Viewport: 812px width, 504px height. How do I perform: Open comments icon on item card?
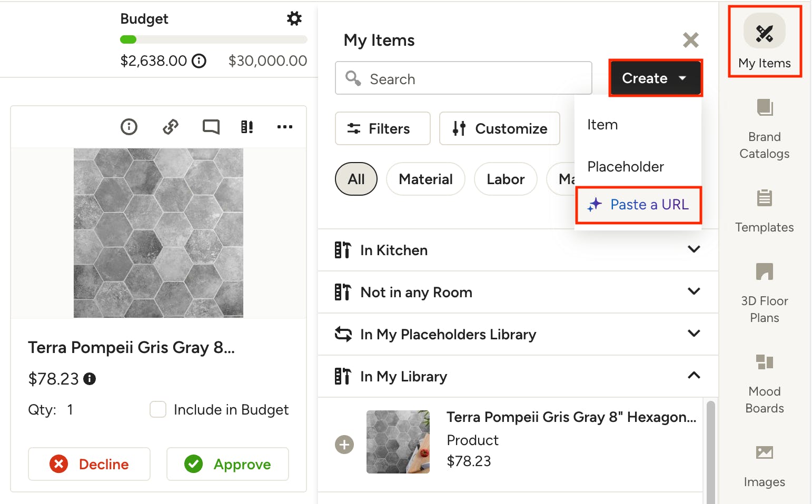[211, 127]
